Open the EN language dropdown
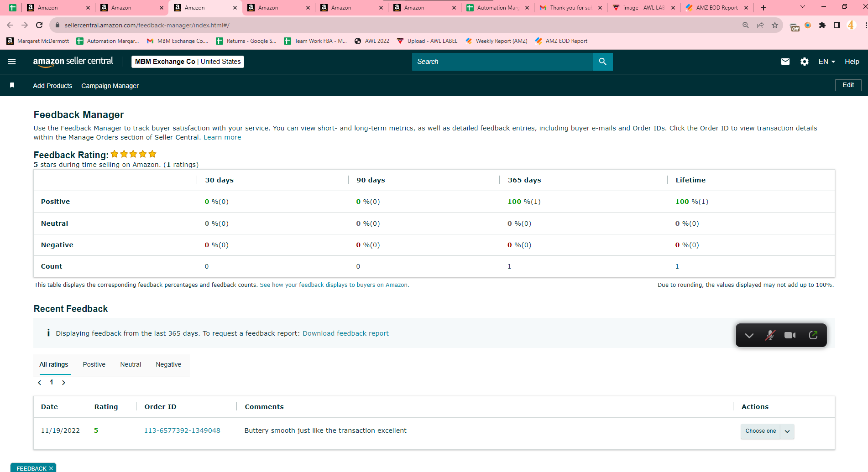Screen dimensions: 868x472 [x=826, y=62]
